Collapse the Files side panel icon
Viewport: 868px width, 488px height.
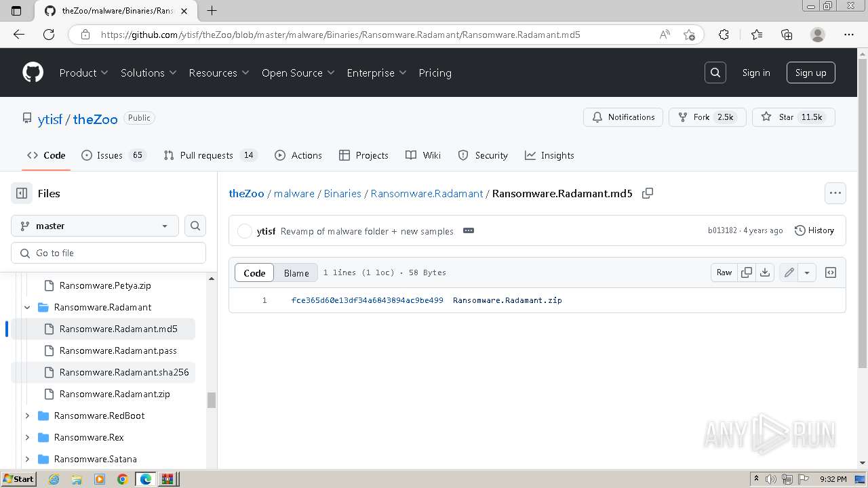[22, 193]
